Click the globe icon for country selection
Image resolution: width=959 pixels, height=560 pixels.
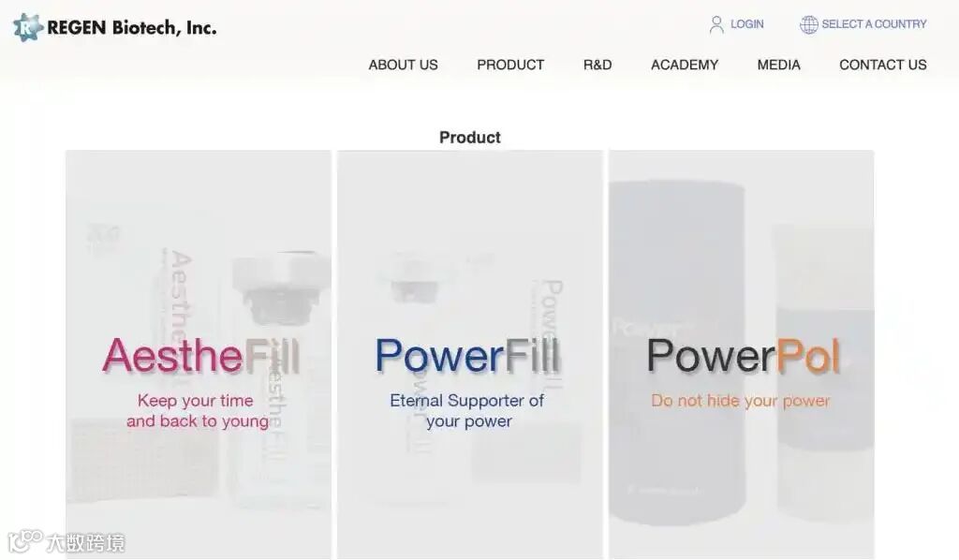[x=808, y=24]
